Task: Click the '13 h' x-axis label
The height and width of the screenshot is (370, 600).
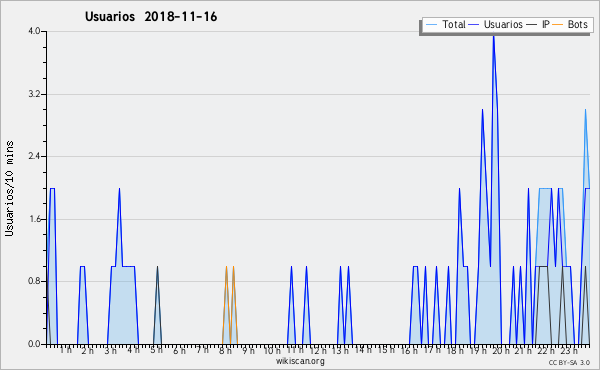Action: point(340,350)
